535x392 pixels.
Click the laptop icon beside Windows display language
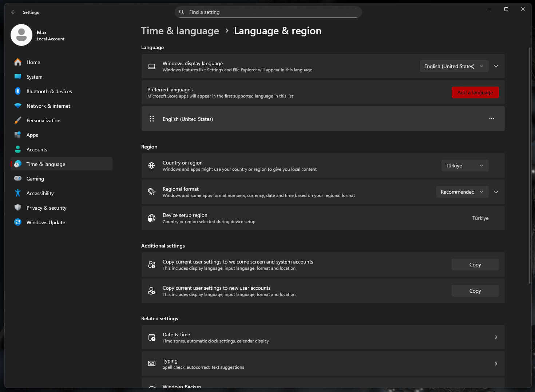click(x=152, y=66)
